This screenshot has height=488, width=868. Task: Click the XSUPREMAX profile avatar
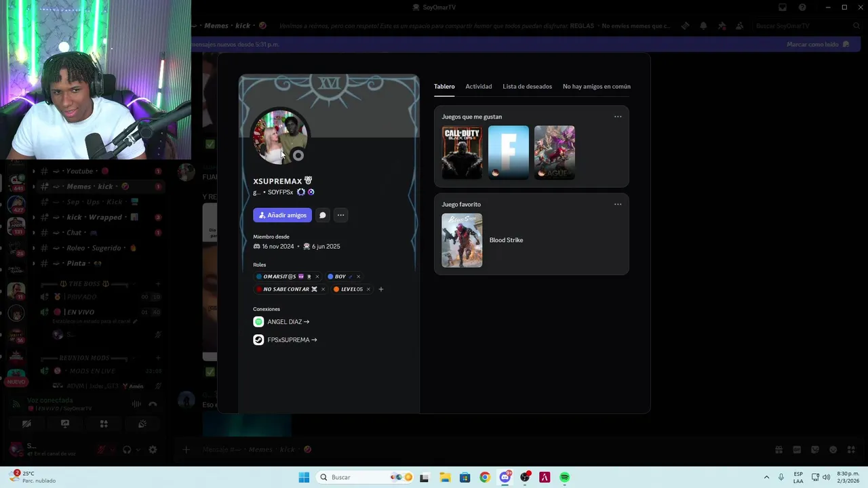click(280, 137)
